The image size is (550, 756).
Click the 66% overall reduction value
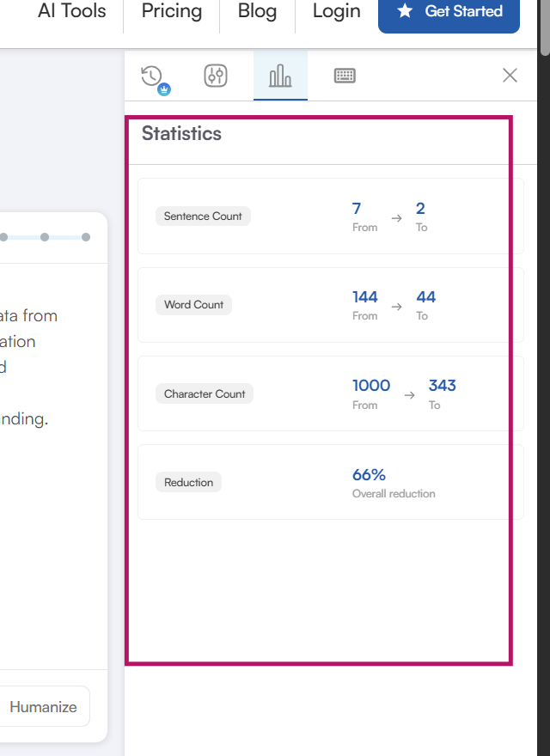tap(369, 475)
